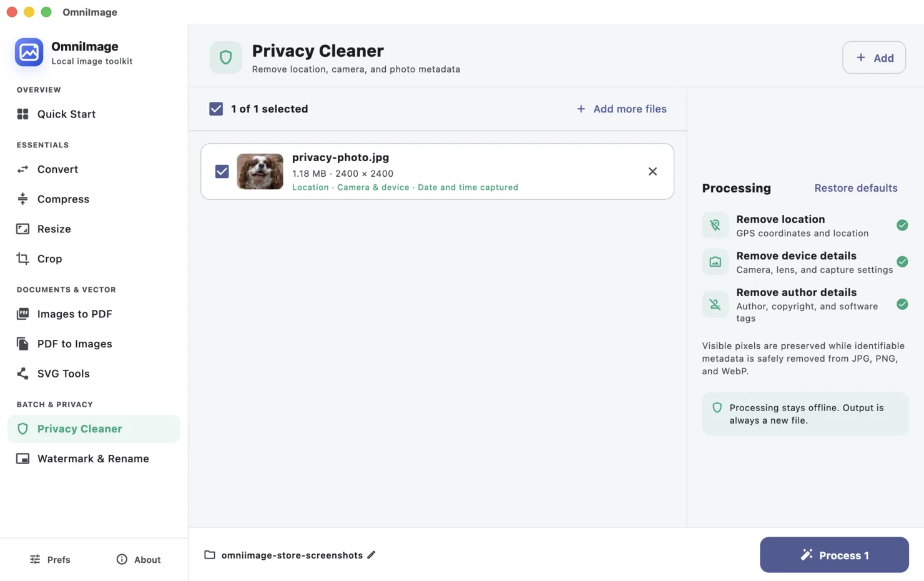
Task: Click the Images to PDF icon
Action: pos(23,314)
